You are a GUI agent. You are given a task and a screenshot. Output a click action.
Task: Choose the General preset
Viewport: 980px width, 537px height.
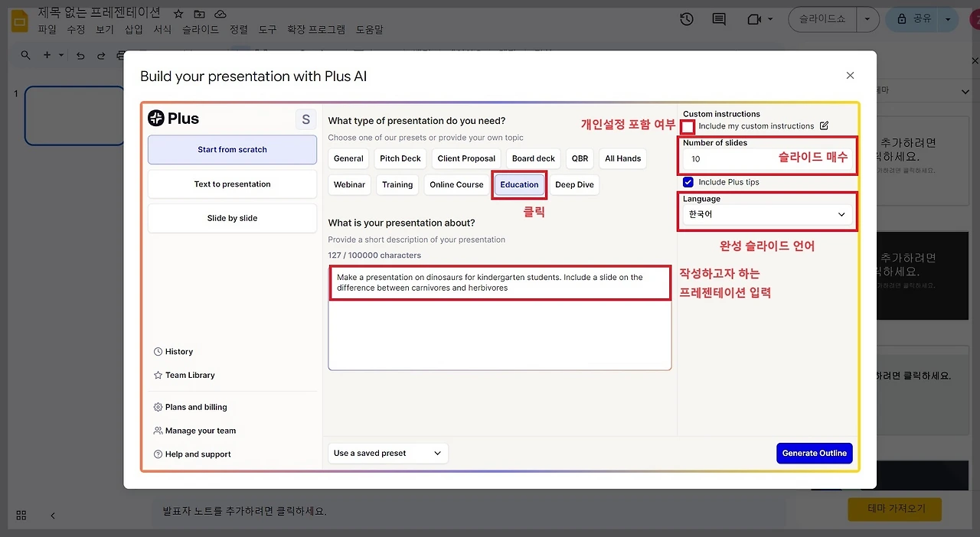348,158
